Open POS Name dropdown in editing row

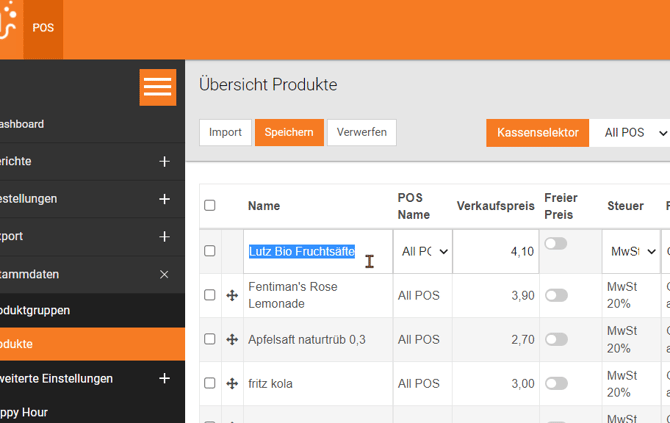click(x=424, y=252)
